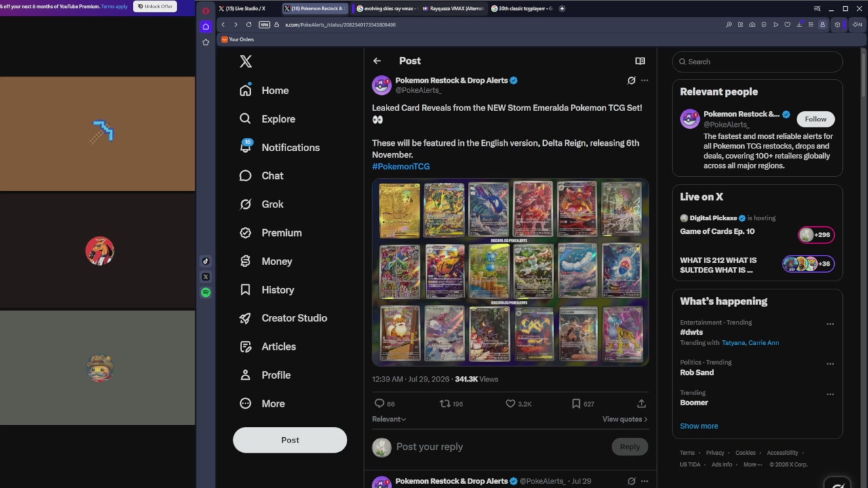This screenshot has width=868, height=488.
Task: Open the #PokemonTCG hashtag link
Action: [401, 166]
